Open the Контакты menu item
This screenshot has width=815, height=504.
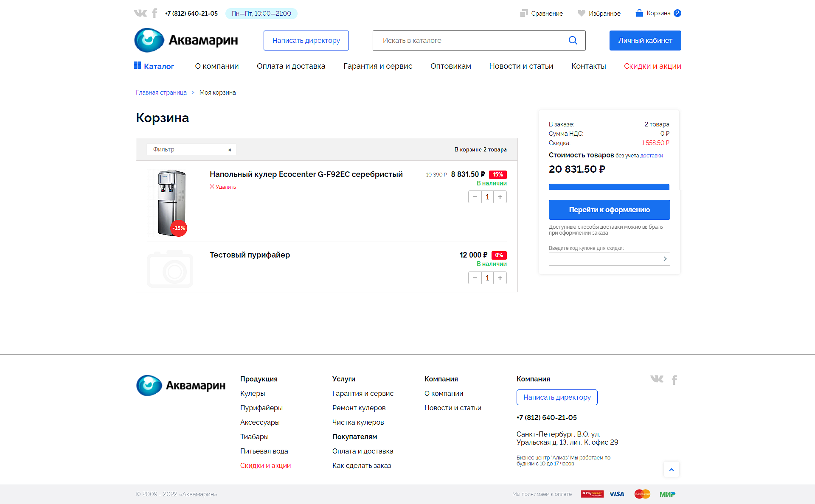pyautogui.click(x=589, y=66)
